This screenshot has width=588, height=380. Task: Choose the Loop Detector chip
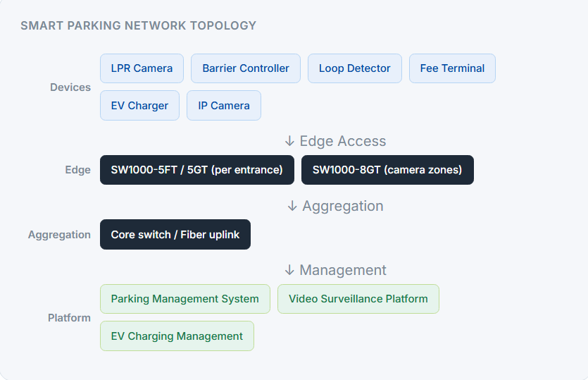point(355,68)
